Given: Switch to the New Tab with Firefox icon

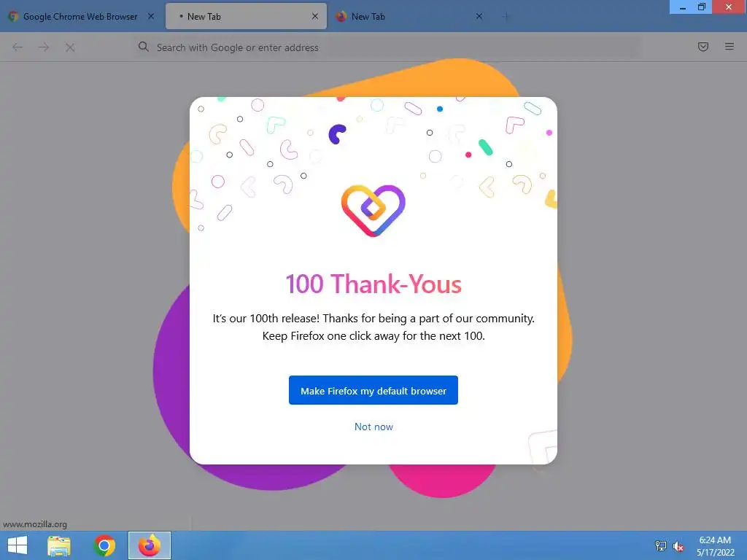Looking at the screenshot, I should 410,16.
